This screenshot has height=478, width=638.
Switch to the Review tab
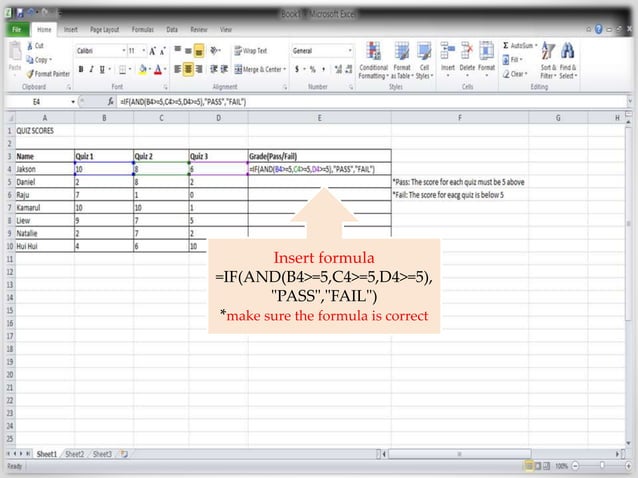coord(199,29)
